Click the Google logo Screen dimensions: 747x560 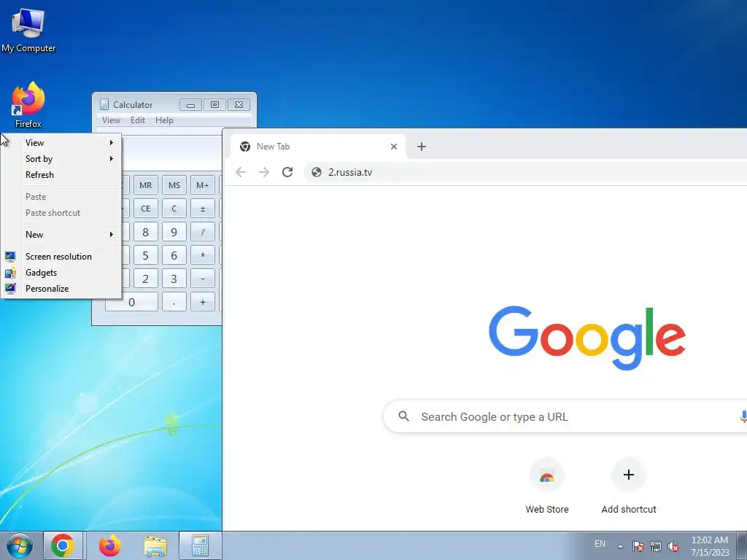point(587,338)
